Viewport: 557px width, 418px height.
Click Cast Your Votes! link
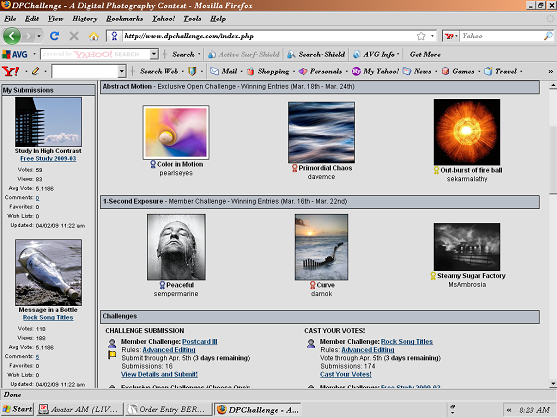346,374
